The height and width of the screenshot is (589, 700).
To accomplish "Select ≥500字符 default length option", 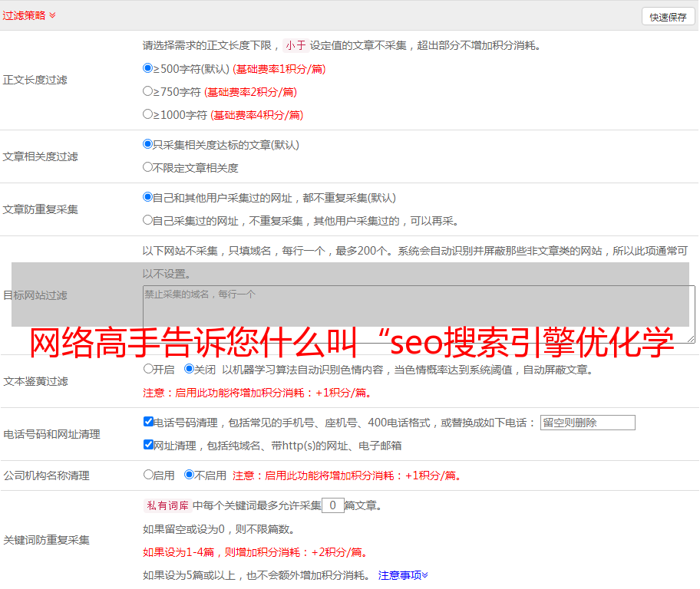I will point(148,68).
